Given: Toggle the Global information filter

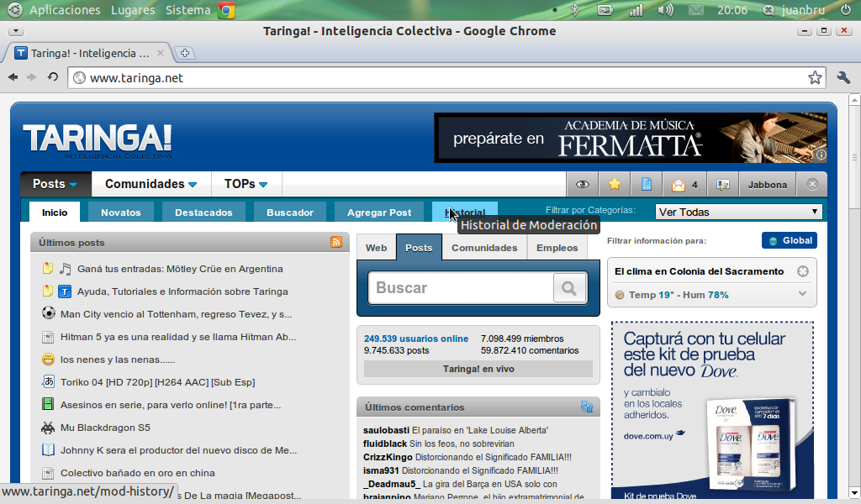Looking at the screenshot, I should click(x=789, y=240).
